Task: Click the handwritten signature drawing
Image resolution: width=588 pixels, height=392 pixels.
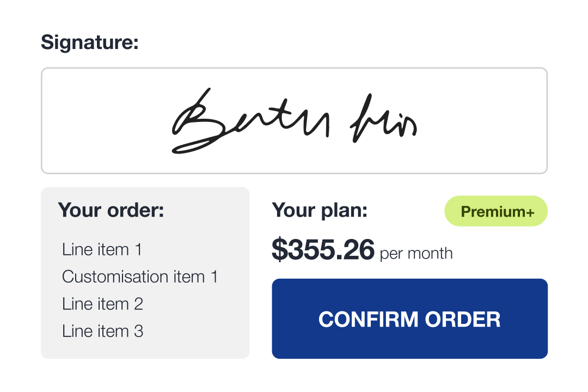Action: [294, 121]
